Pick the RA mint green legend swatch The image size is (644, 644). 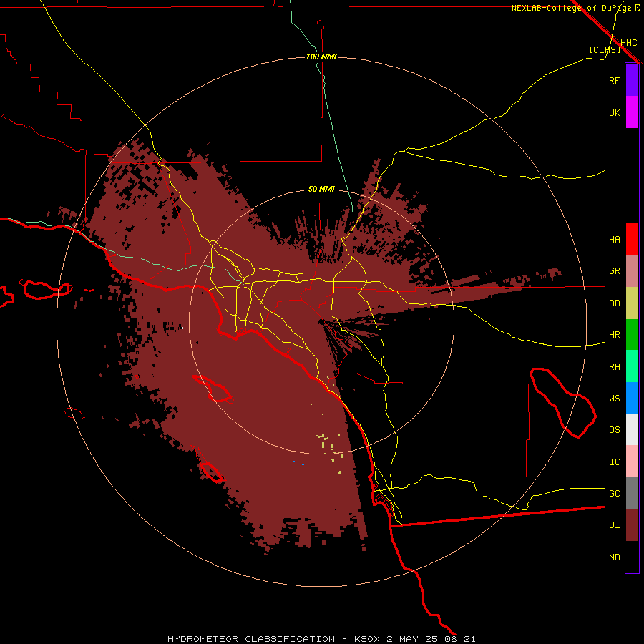pyautogui.click(x=632, y=366)
